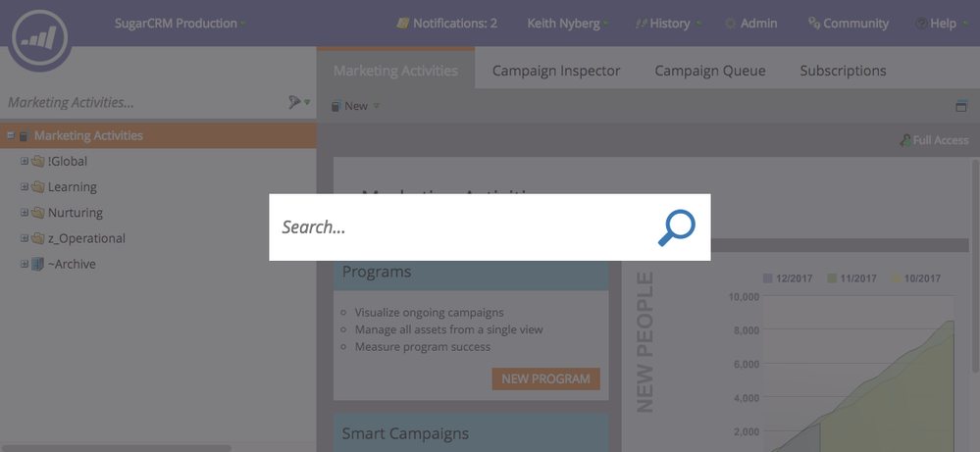The width and height of the screenshot is (980, 452).
Task: Click the Programs panel header
Action: pos(471,275)
